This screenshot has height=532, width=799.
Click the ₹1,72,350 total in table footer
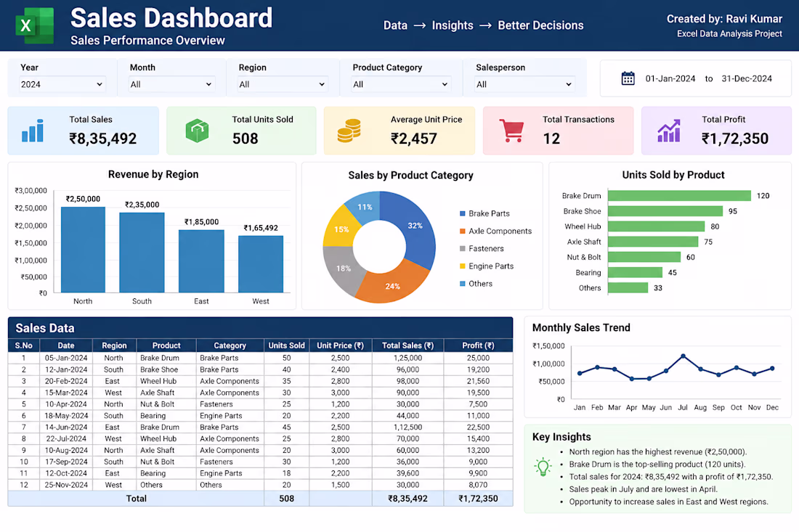point(478,499)
